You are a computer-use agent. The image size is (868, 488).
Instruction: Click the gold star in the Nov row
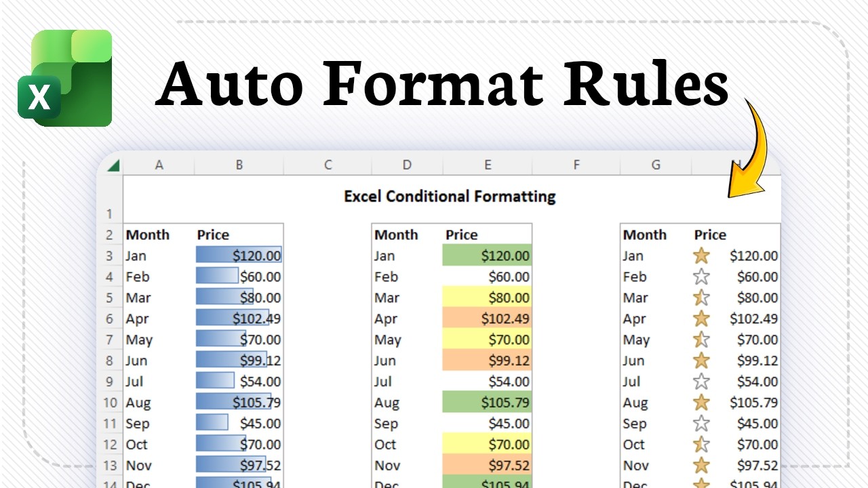(x=701, y=466)
